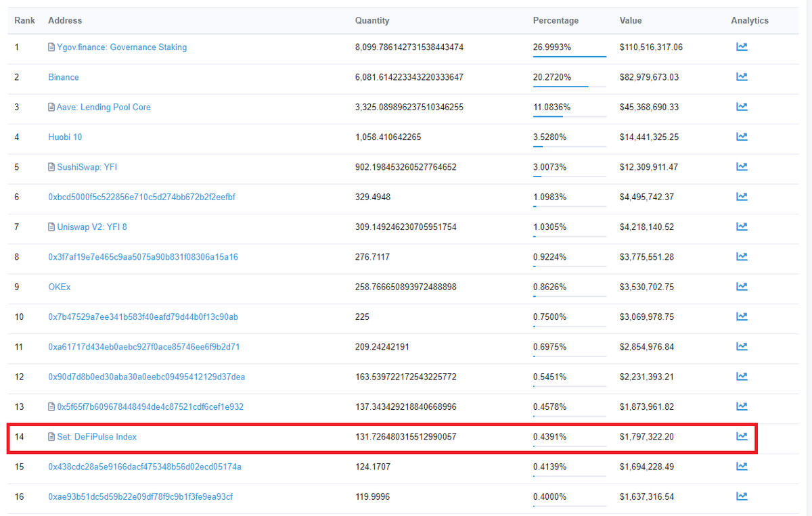The width and height of the screenshot is (812, 516).
Task: Click contract icon beside SushiSwap: YFI
Action: tap(51, 167)
